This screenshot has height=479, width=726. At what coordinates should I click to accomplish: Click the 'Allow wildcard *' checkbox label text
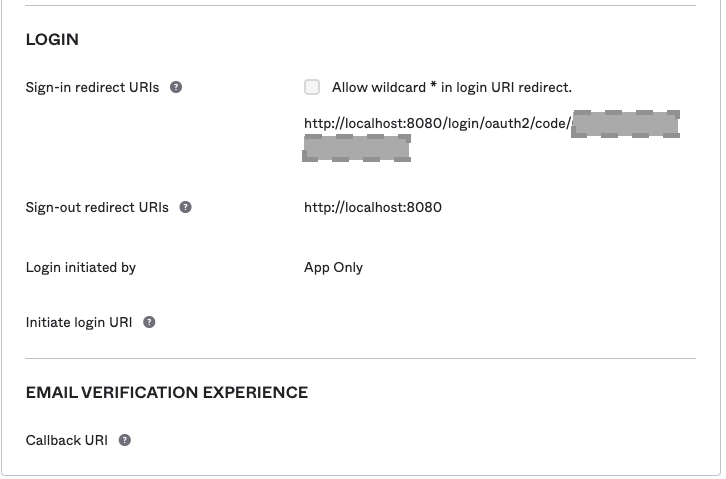(451, 87)
